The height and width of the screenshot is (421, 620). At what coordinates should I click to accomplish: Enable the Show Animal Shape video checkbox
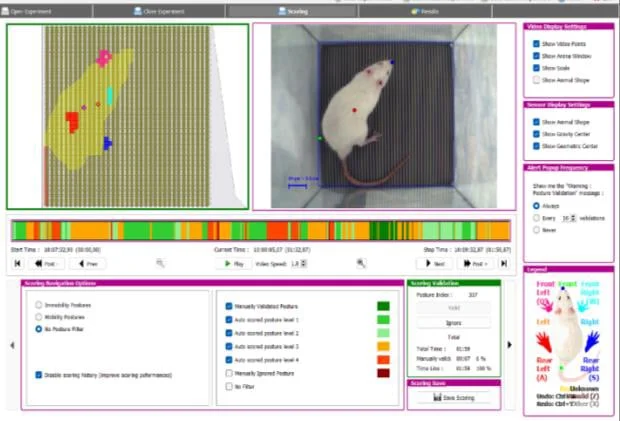(x=537, y=79)
